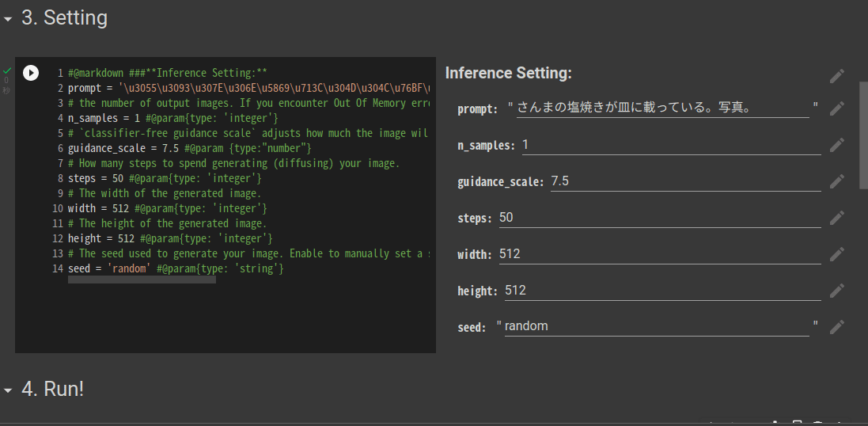Image resolution: width=868 pixels, height=426 pixels.
Task: Click the seed field showing random
Action: [657, 326]
